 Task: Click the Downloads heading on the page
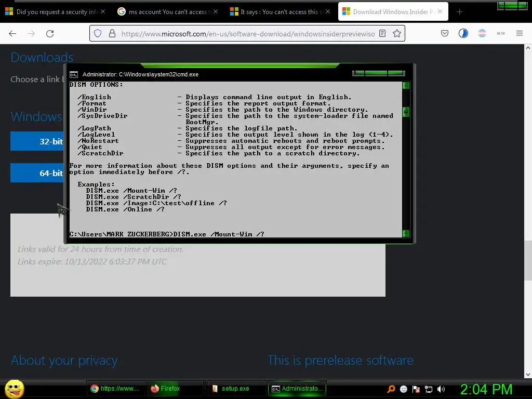pyautogui.click(x=42, y=57)
